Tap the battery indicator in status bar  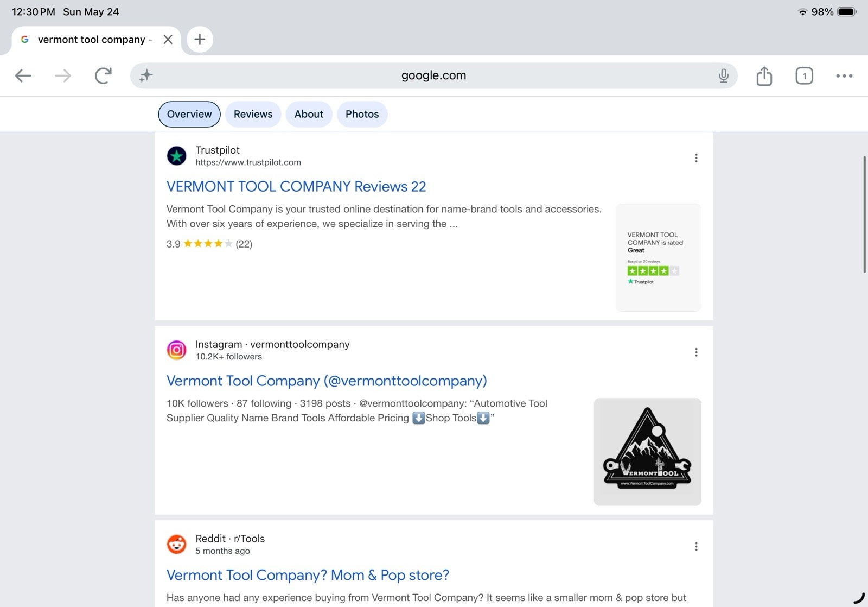pyautogui.click(x=846, y=12)
